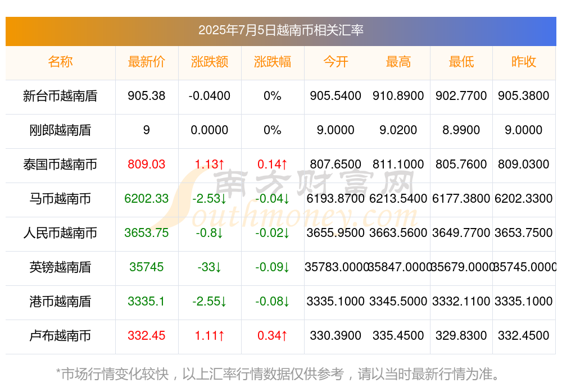This screenshot has width=562, height=392.
Task: Select open value 807.6500
Action: [336, 164]
